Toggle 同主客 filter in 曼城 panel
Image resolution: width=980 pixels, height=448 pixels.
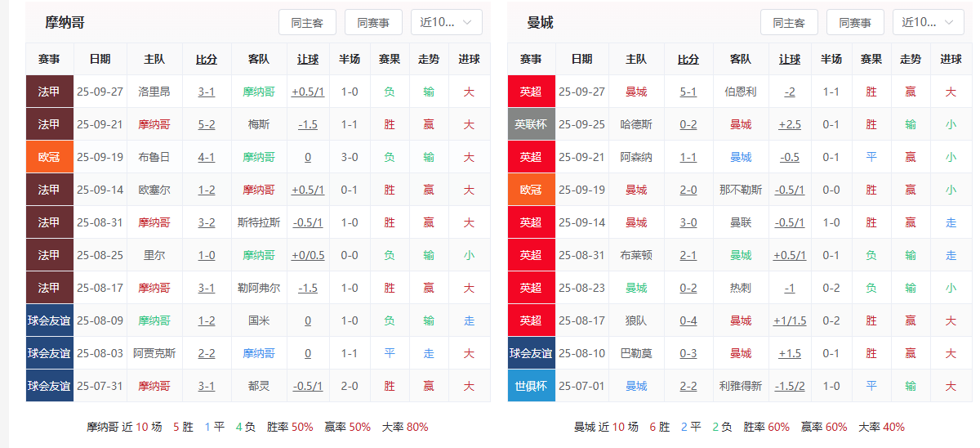coord(789,23)
